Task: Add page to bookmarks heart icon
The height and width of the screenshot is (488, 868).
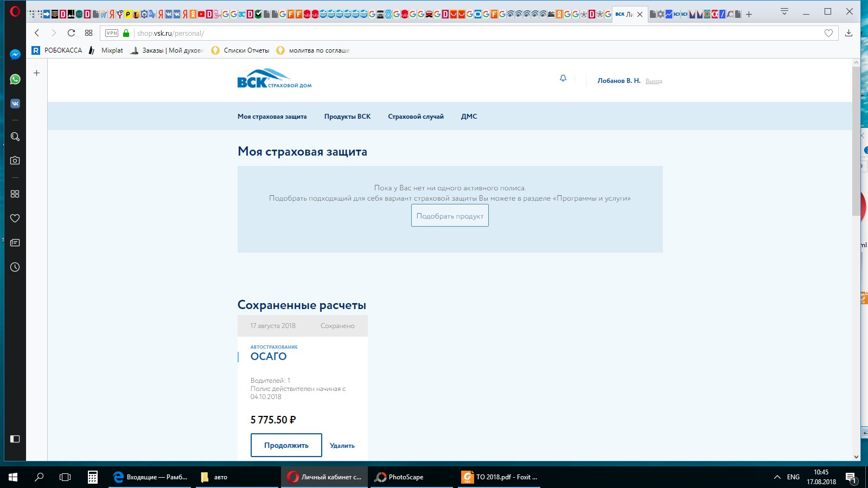Action: pos(828,33)
